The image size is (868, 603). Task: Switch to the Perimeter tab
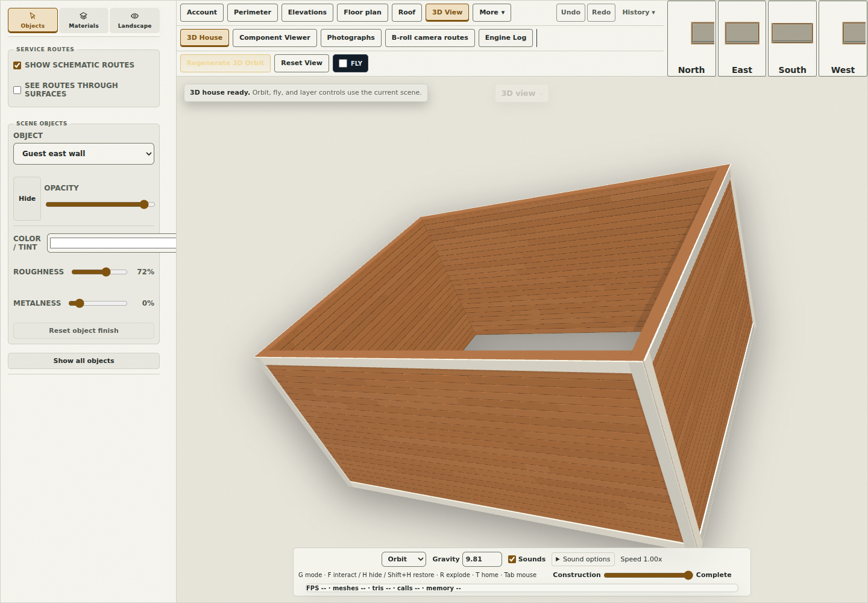[x=253, y=13]
